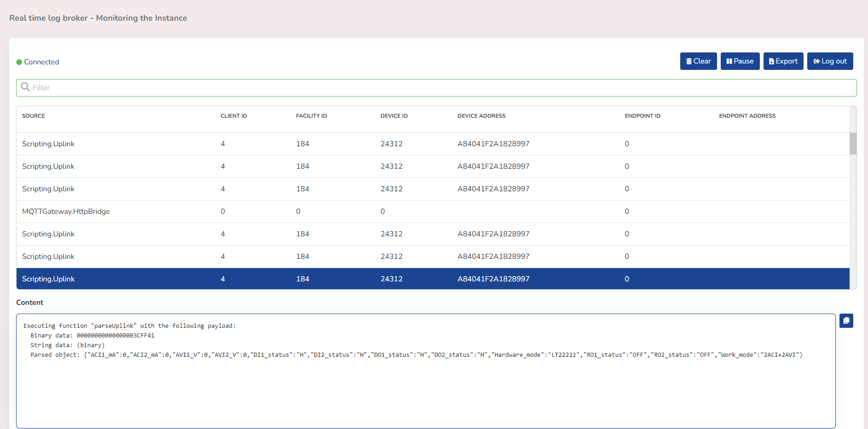Click the ENDPOINT ADDRESS column header
The height and width of the screenshot is (429, 868).
[x=747, y=116]
